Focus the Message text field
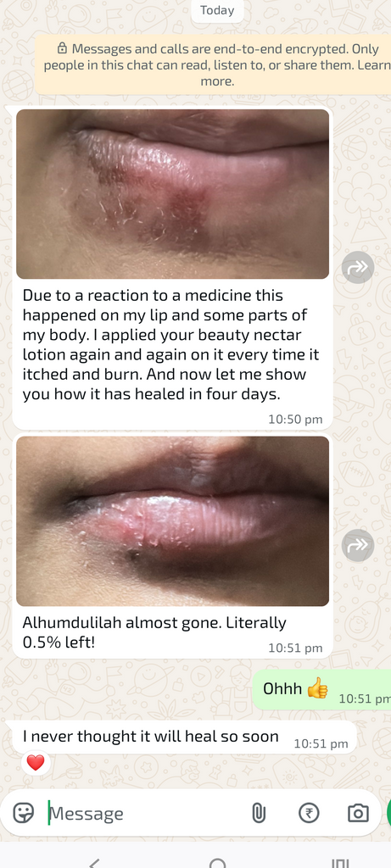391x868 pixels. coord(144,813)
